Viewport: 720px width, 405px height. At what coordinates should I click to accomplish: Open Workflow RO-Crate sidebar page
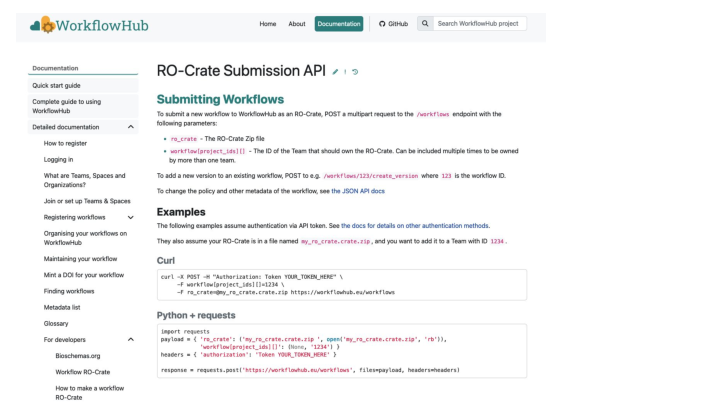(83, 372)
